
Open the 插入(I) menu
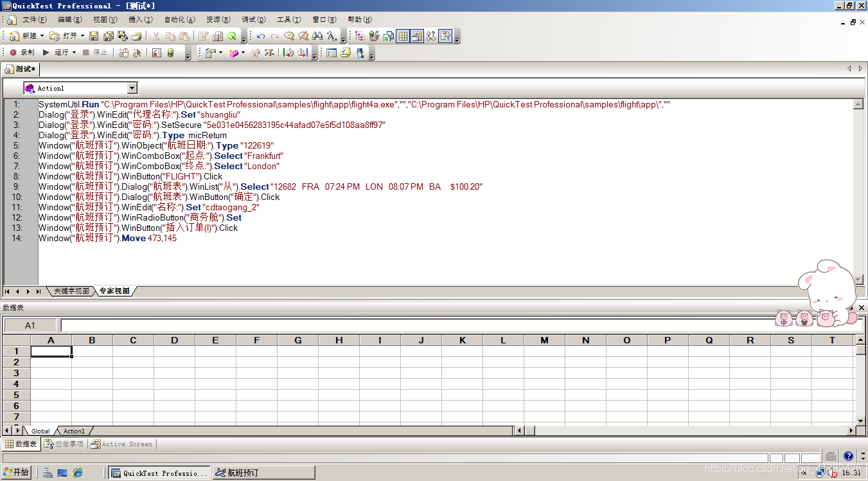[x=140, y=20]
